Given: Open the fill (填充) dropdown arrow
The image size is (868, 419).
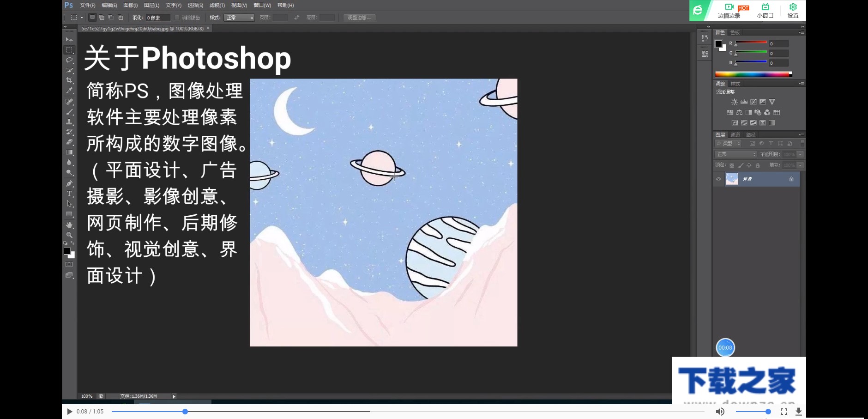Looking at the screenshot, I should [800, 165].
